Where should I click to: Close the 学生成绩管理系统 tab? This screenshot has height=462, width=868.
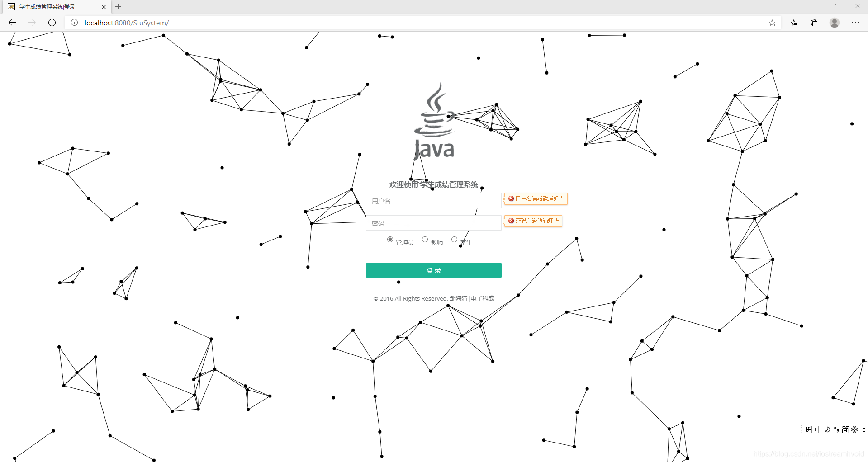coord(104,7)
